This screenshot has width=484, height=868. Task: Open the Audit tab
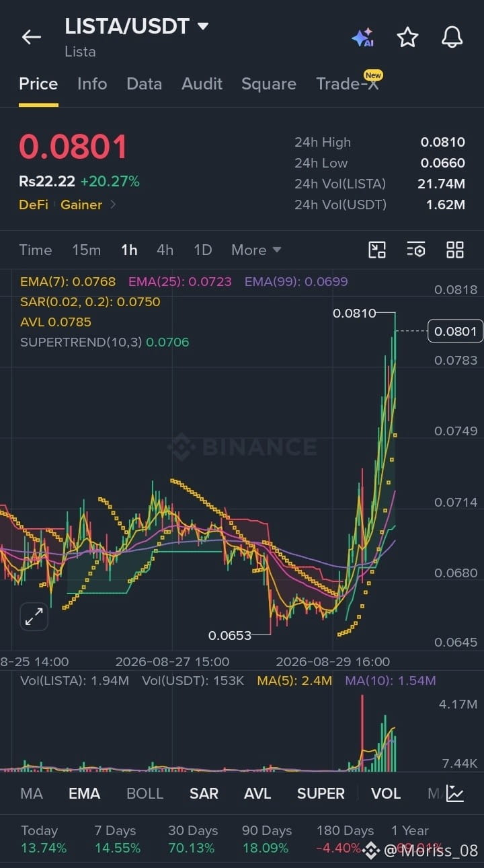[x=202, y=83]
